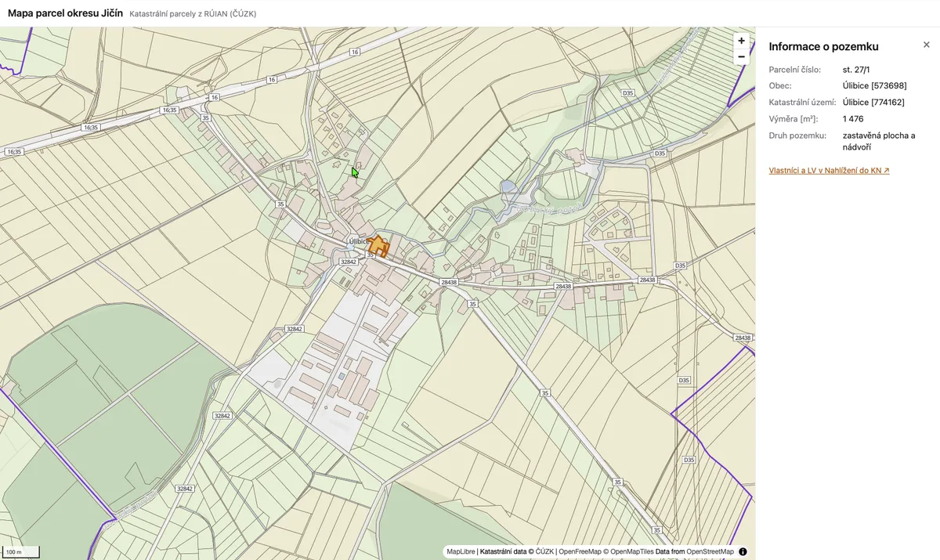This screenshot has height=560, width=940.
Task: Visit the OpenFreeMap attribution link
Action: click(580, 551)
